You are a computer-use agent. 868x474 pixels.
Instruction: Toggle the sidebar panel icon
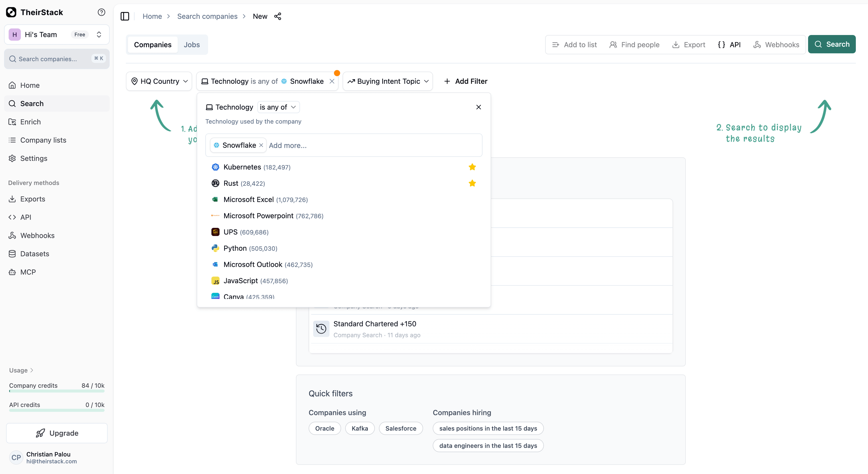125,16
